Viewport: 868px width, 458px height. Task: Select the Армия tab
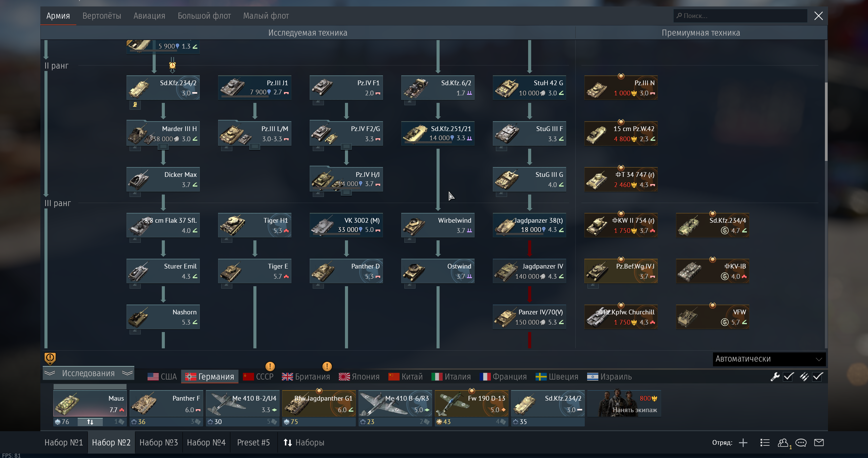(x=58, y=16)
